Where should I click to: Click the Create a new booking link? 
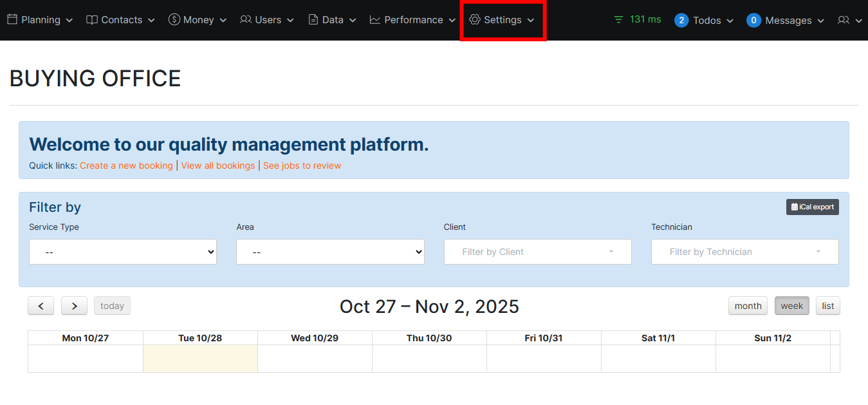pos(126,165)
